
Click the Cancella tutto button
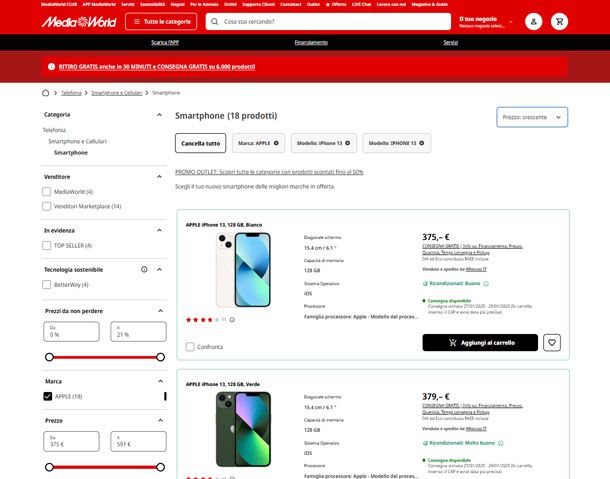pyautogui.click(x=200, y=143)
